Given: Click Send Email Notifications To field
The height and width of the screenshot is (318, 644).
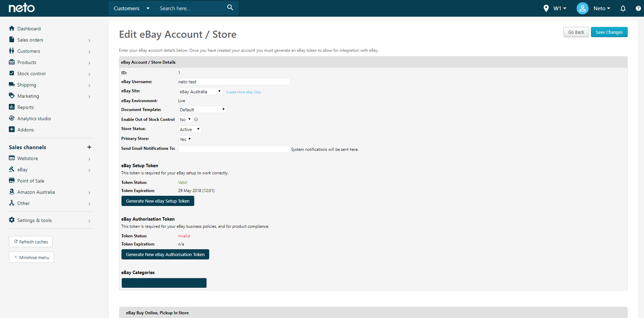Looking at the screenshot, I should (x=234, y=149).
